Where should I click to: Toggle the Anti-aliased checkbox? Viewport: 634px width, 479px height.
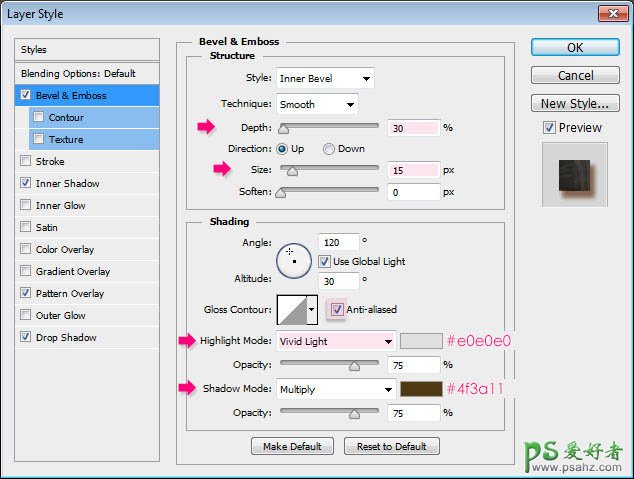(x=336, y=310)
